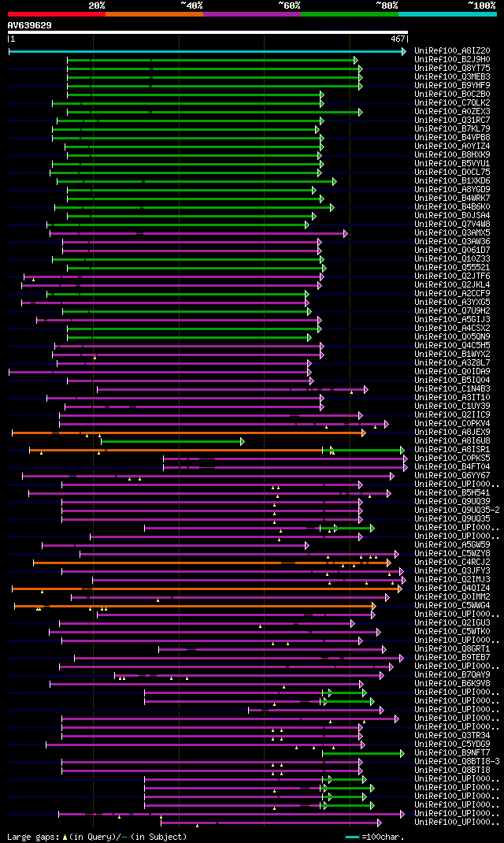Viewport: 504px width, 843px height.
Task: Select the UniRef100_Q3MEB3 label
Action: pyautogui.click(x=452, y=77)
